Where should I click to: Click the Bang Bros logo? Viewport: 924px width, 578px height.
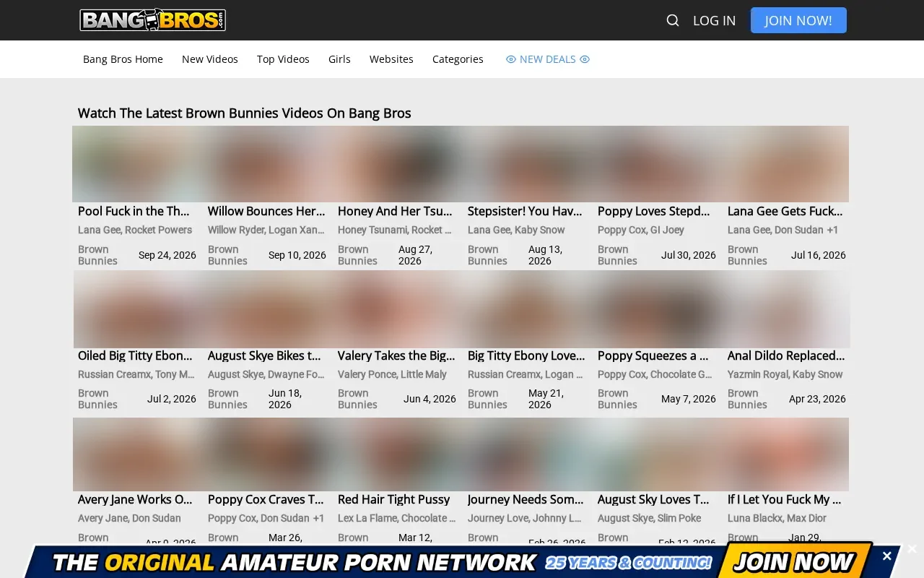[x=152, y=20]
